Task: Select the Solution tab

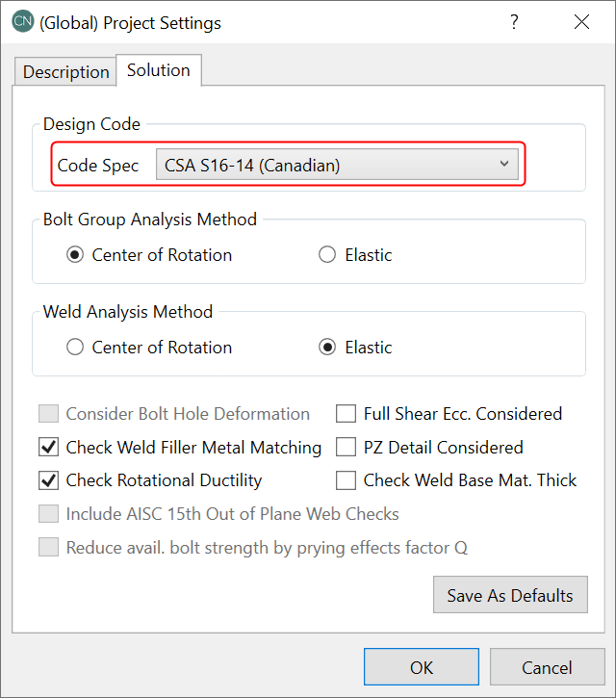Action: pos(159,70)
